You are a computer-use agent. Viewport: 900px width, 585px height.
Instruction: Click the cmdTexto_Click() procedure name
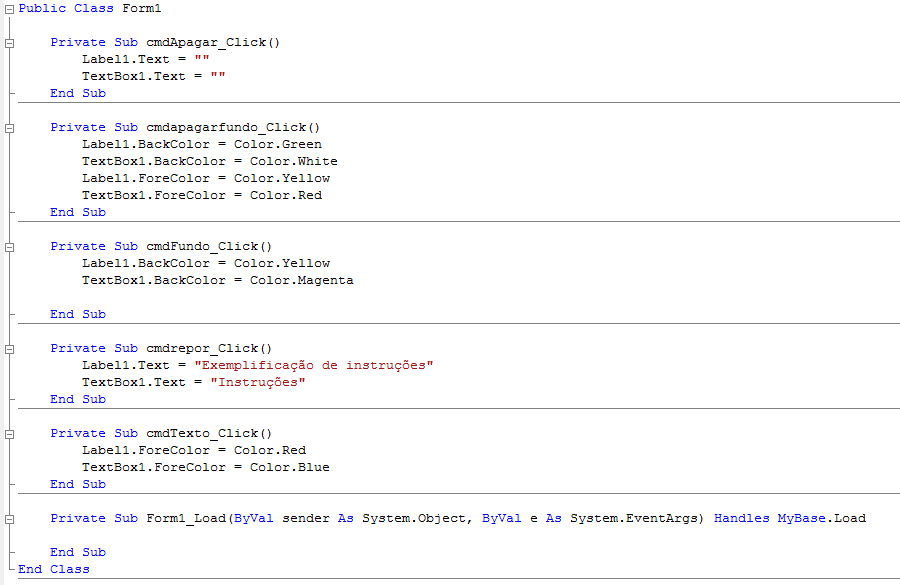point(209,433)
